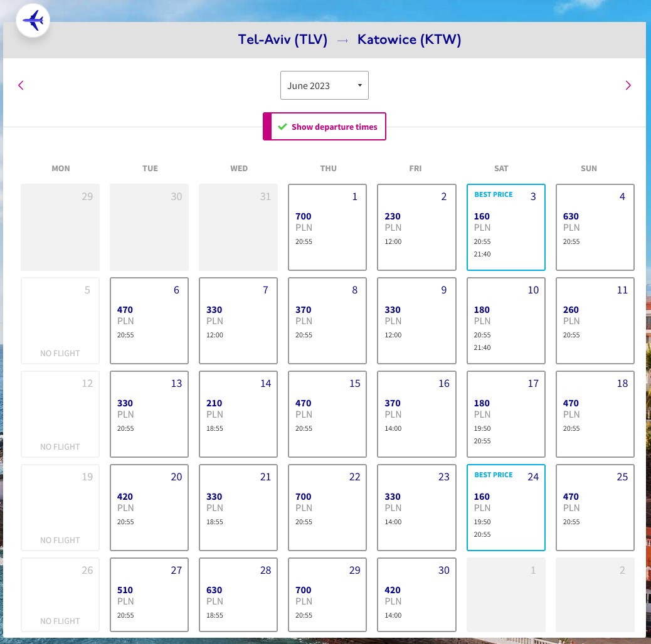Click the Katowice (KTW) destination title
This screenshot has height=644, width=651.
coord(409,40)
